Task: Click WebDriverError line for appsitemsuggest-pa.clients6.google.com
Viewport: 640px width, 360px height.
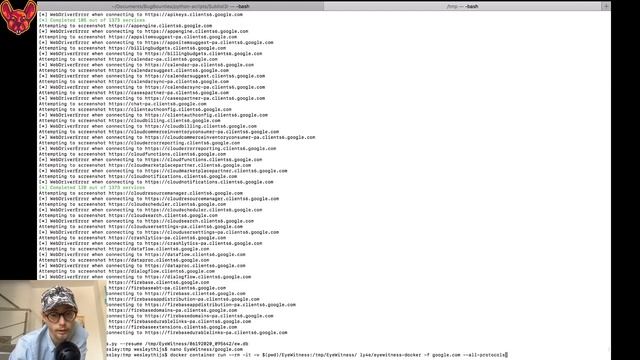Action: (x=156, y=42)
